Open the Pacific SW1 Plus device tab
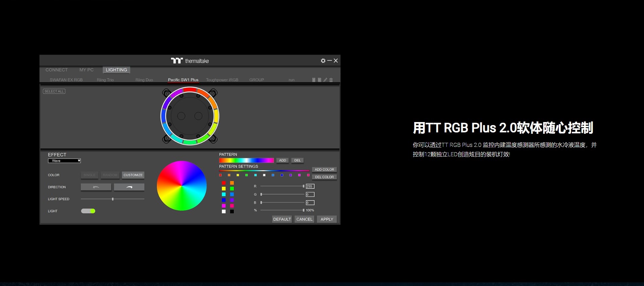The width and height of the screenshot is (644, 286). [x=183, y=80]
